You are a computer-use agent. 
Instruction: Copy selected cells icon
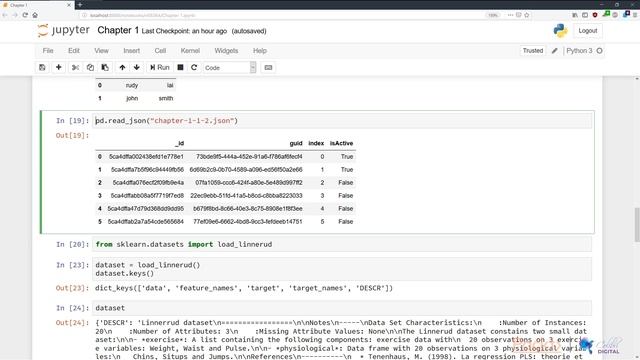click(x=90, y=67)
